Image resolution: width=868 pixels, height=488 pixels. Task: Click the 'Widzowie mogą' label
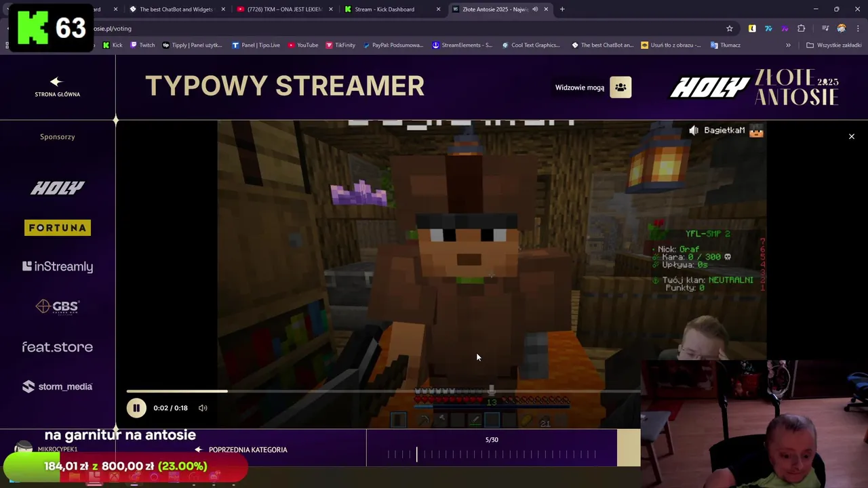[x=580, y=87]
